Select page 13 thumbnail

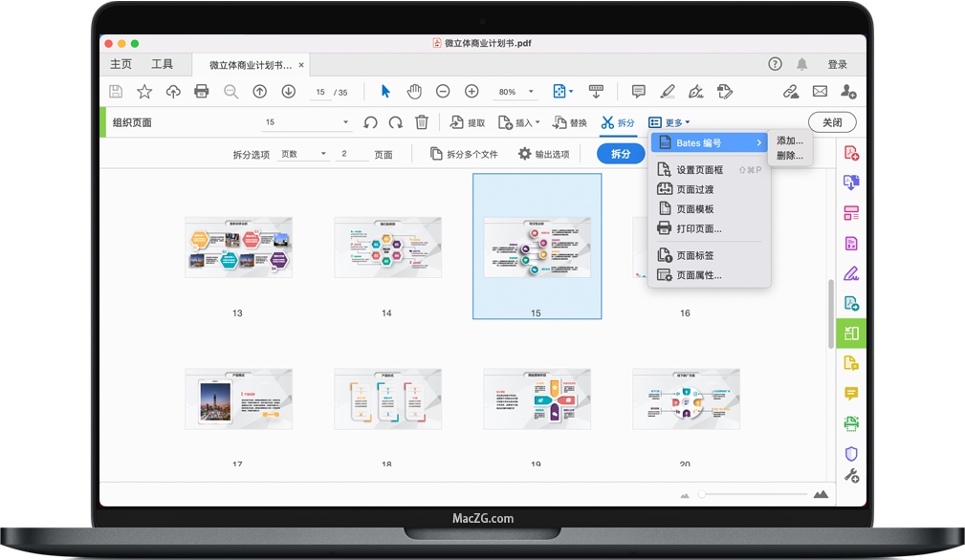click(238, 248)
